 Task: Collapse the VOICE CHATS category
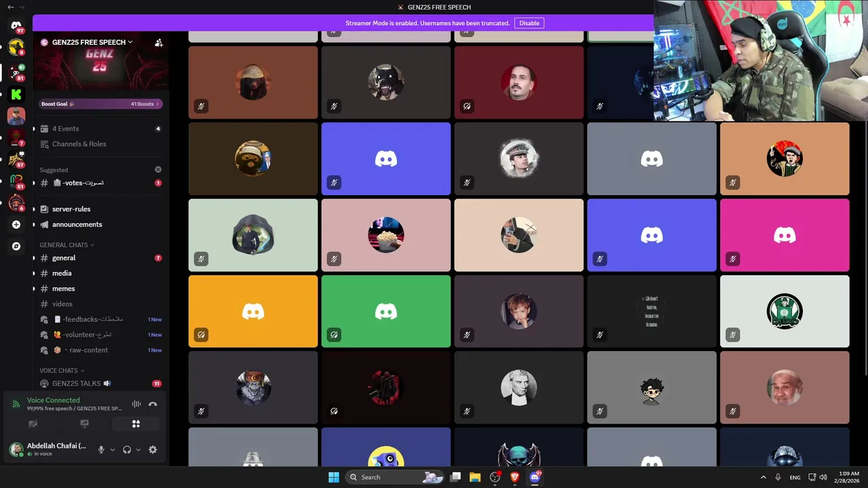(x=62, y=371)
